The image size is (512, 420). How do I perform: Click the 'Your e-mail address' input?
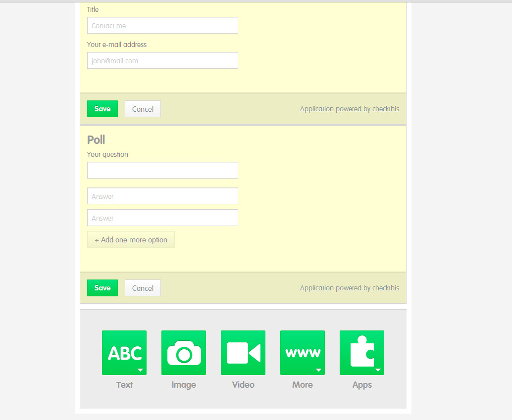pyautogui.click(x=162, y=61)
